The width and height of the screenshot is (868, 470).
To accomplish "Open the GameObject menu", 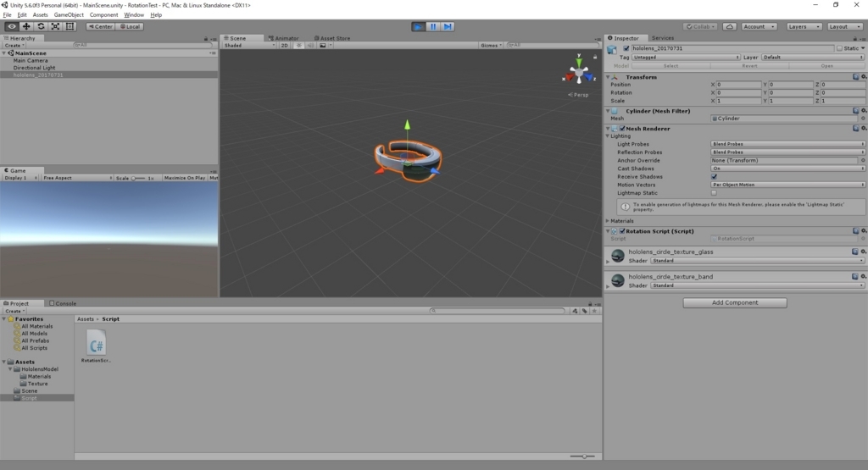I will pyautogui.click(x=69, y=15).
